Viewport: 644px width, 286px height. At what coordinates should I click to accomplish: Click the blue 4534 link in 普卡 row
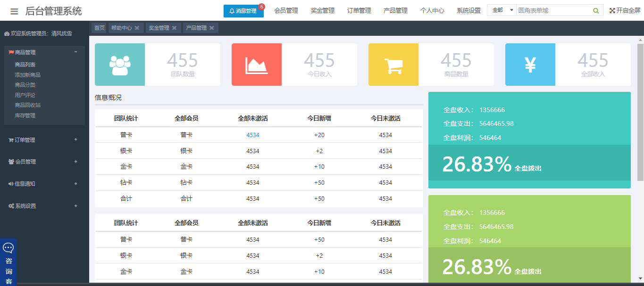[x=253, y=135]
